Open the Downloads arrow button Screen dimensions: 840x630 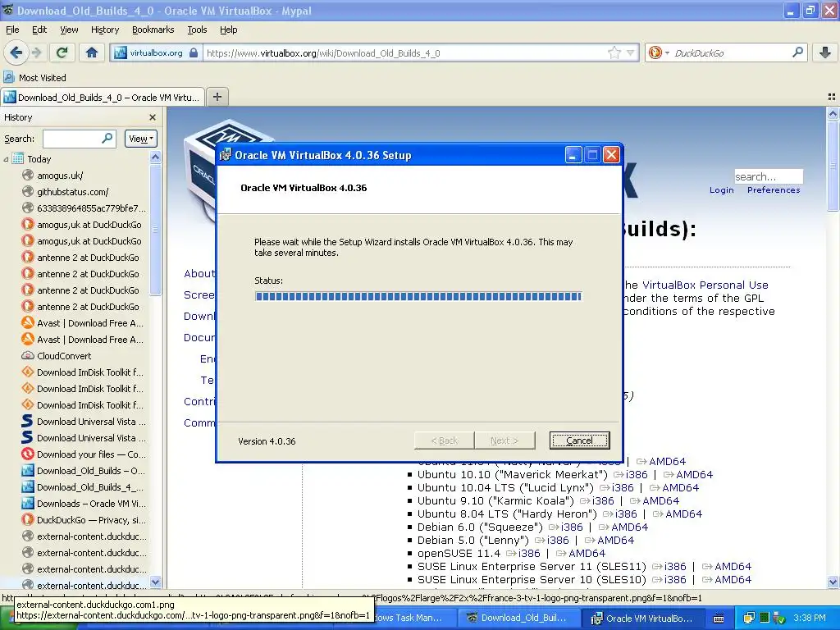pos(825,52)
